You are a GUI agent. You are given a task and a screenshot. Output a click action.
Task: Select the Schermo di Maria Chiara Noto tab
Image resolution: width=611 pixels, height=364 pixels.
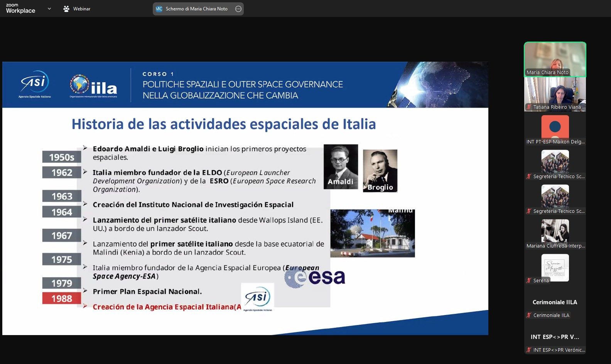(196, 9)
